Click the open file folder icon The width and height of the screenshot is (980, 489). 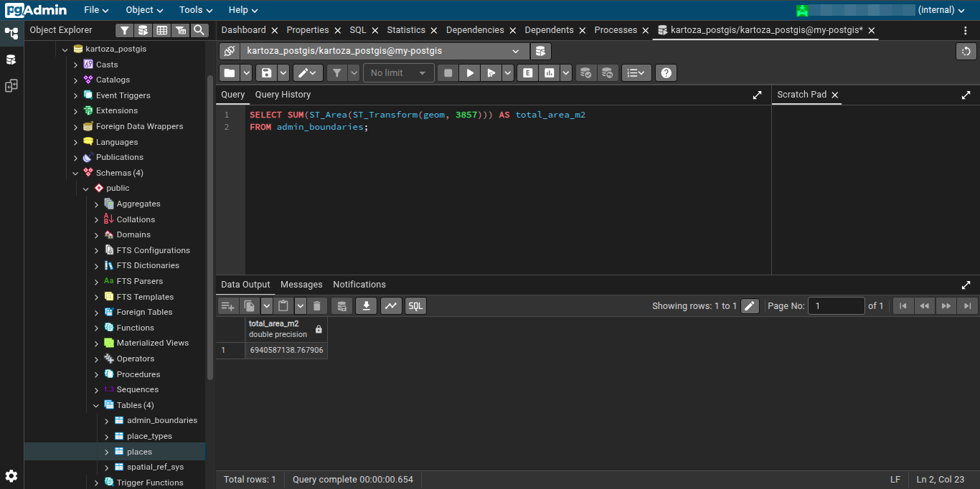[x=229, y=73]
